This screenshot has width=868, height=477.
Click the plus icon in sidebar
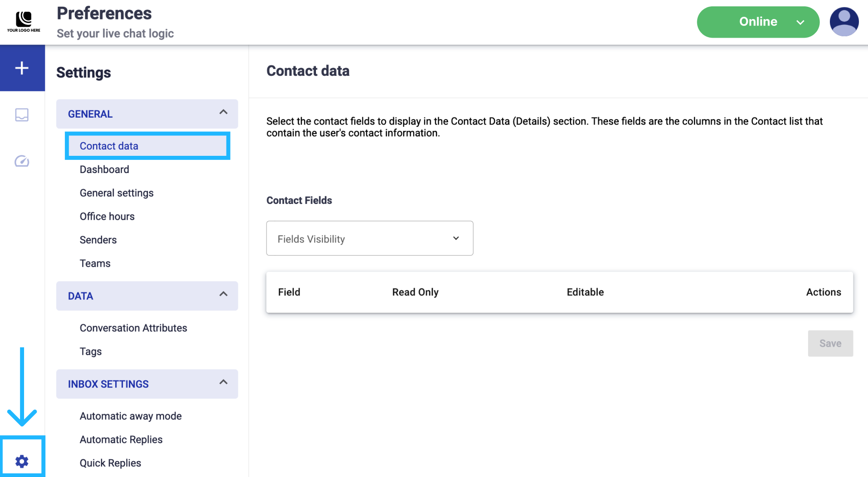point(22,68)
